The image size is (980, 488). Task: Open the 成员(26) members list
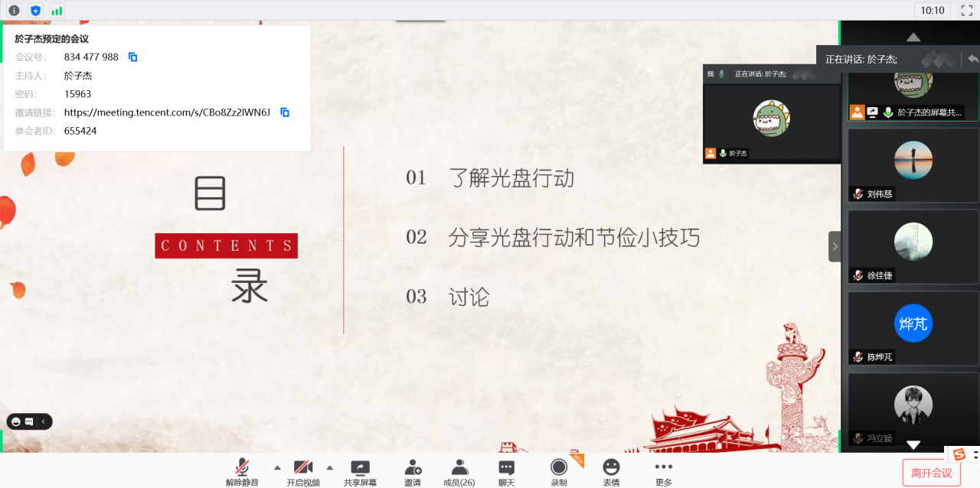tap(459, 472)
